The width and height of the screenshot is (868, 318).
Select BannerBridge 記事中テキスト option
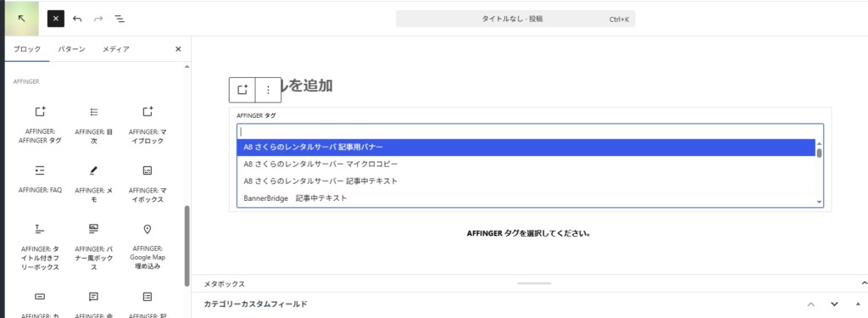click(x=526, y=198)
